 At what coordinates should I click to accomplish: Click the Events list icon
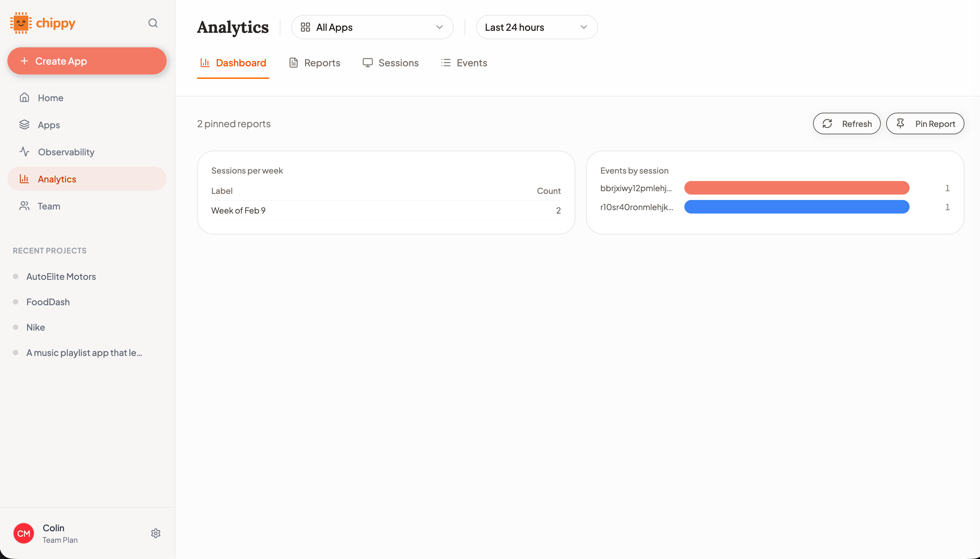tap(446, 63)
